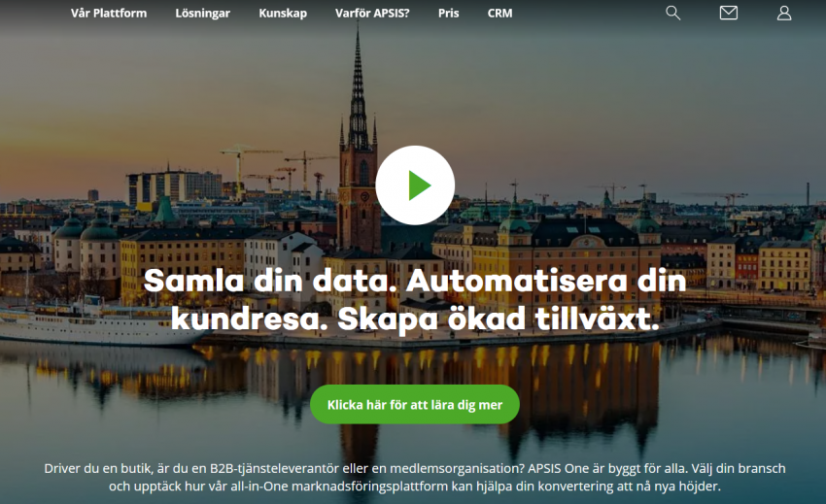The width and height of the screenshot is (826, 504).
Task: Click the green Klicka här för att lära dig mer button
Action: [415, 405]
